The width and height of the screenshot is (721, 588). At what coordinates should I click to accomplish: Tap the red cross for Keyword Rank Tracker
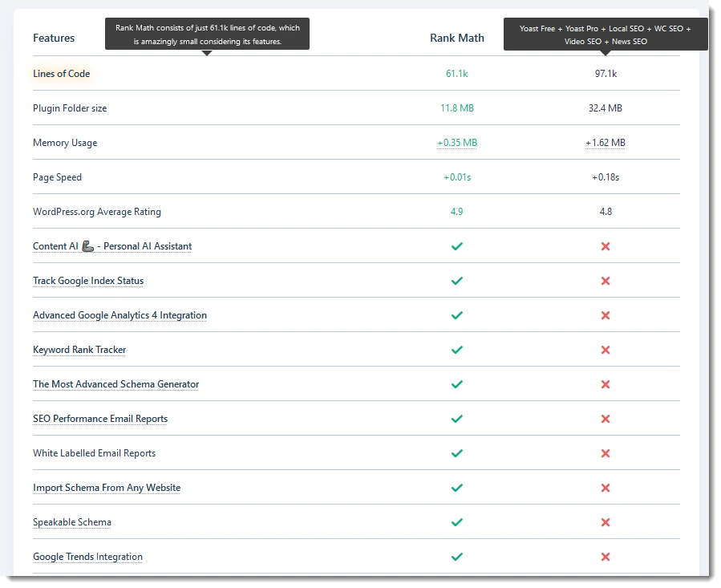coord(606,350)
